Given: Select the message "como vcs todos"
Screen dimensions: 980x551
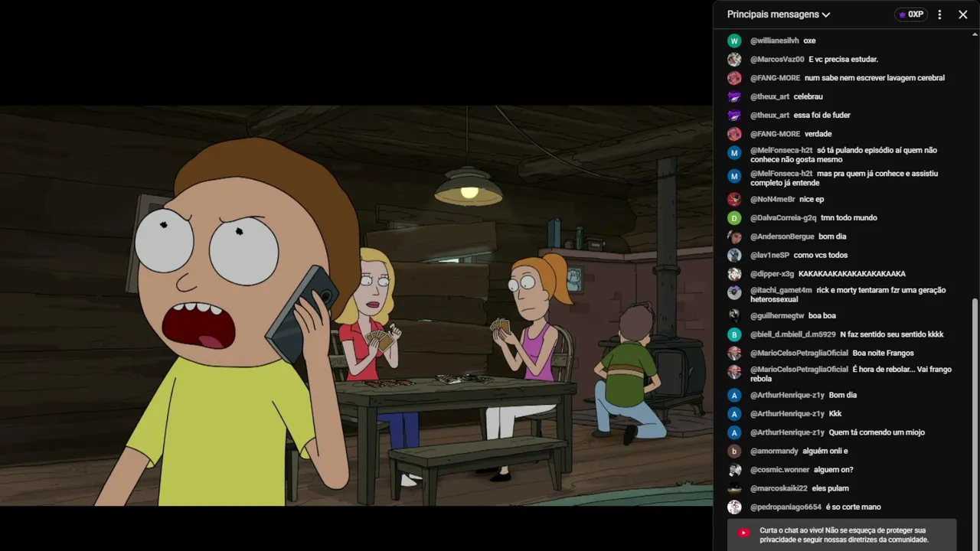Looking at the screenshot, I should [x=821, y=255].
